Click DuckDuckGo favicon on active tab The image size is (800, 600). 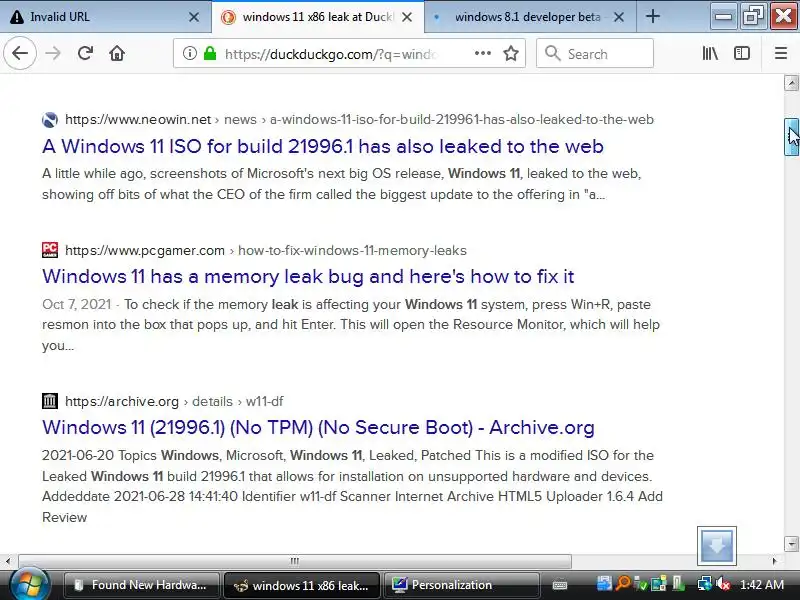(228, 17)
